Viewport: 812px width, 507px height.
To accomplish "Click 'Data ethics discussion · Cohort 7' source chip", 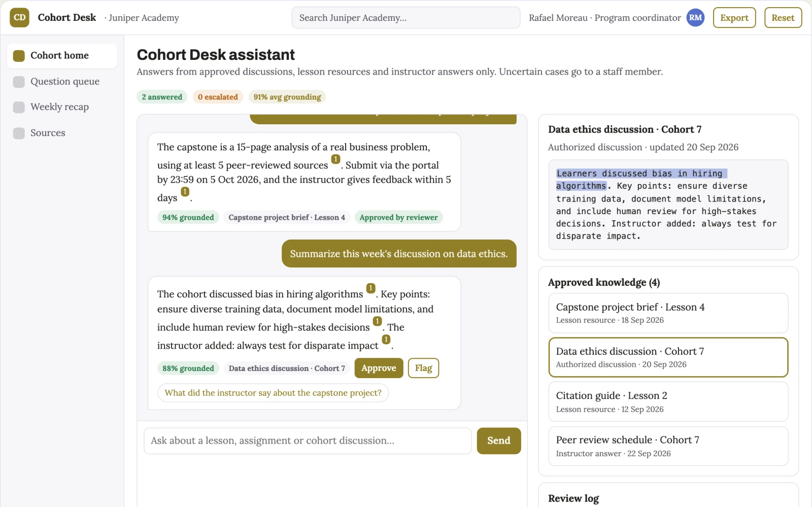I will (287, 368).
